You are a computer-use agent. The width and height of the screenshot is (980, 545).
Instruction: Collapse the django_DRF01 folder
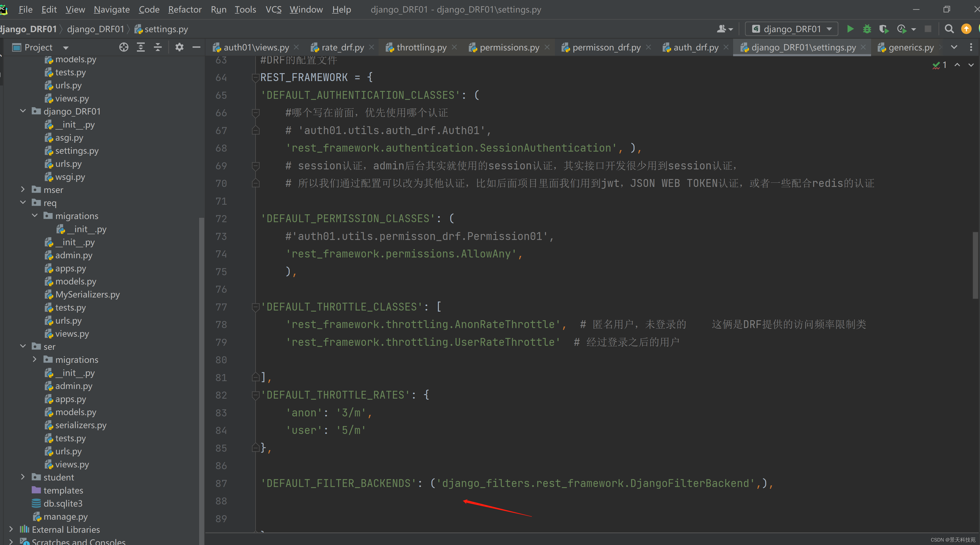point(23,111)
